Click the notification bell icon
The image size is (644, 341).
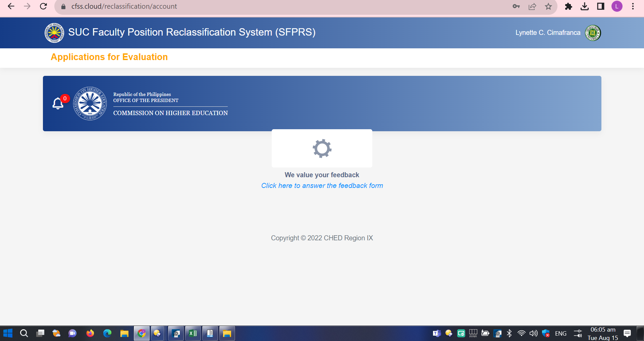[x=58, y=103]
